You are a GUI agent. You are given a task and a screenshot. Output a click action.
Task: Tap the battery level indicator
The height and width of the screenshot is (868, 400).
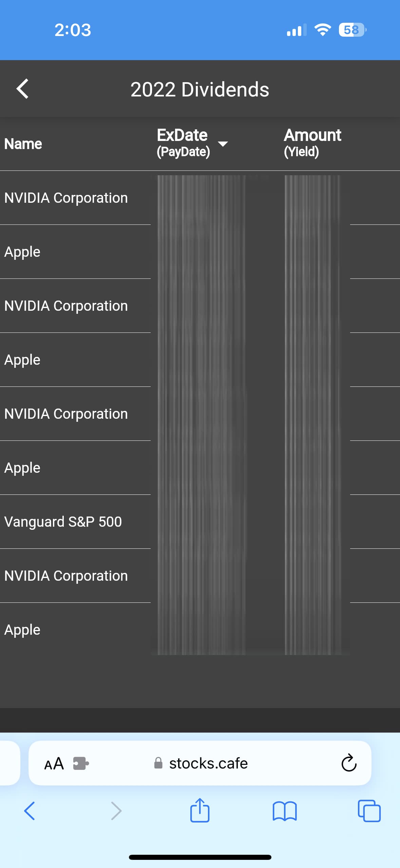tap(353, 30)
